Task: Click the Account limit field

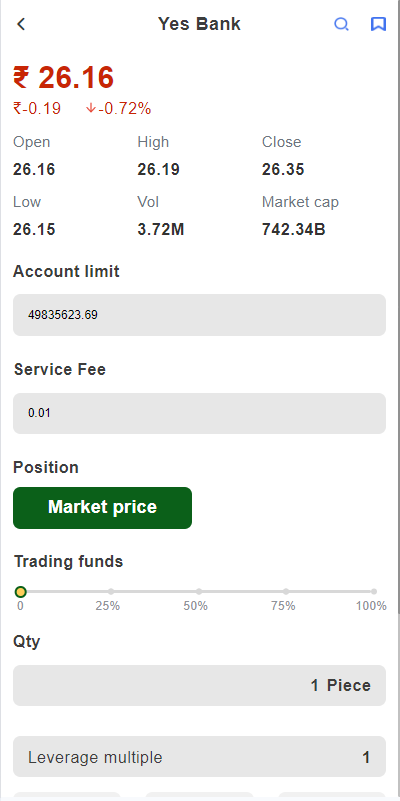Action: click(x=199, y=315)
